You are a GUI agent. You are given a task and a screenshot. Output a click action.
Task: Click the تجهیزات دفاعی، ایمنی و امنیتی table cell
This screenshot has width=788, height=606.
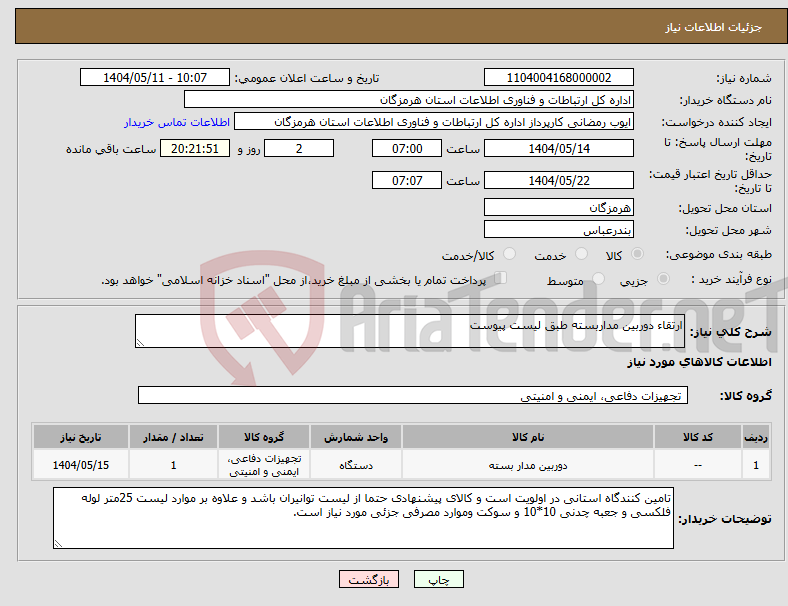tap(264, 465)
